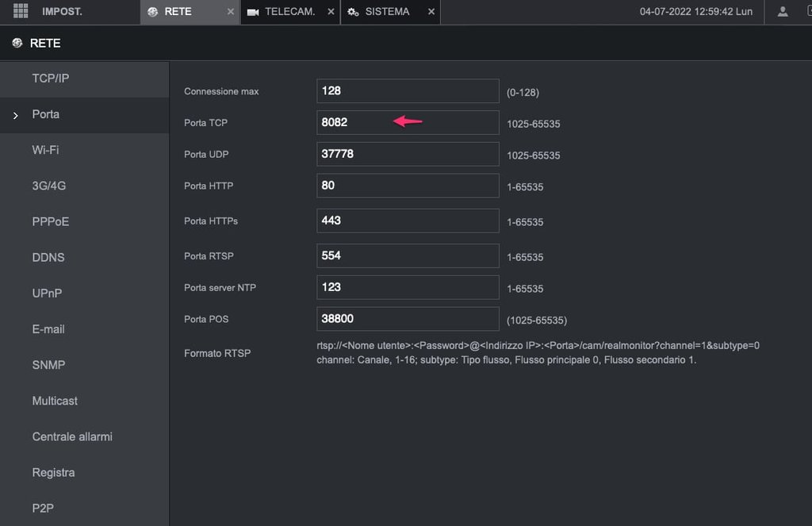Click the Porta UDP label

(x=206, y=155)
